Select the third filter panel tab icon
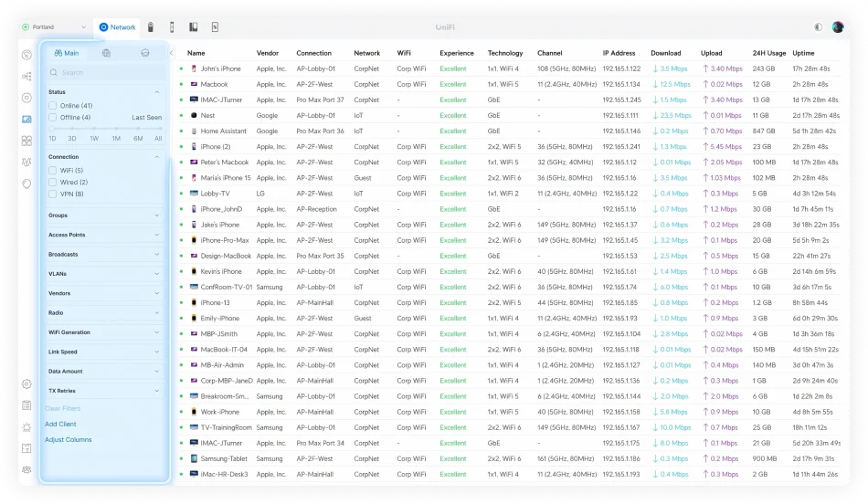This screenshot has width=868, height=504. (145, 53)
